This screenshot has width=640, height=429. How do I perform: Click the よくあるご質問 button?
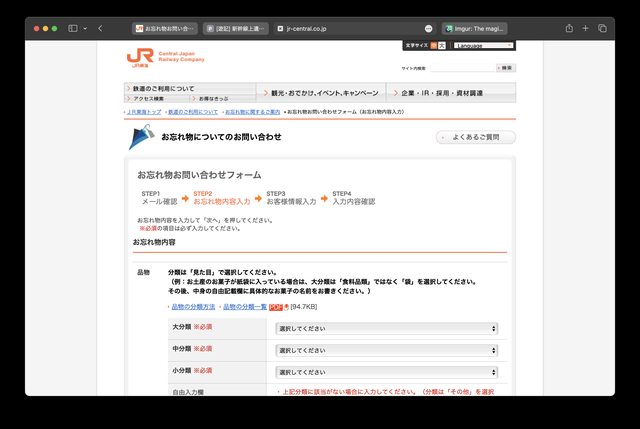point(475,137)
